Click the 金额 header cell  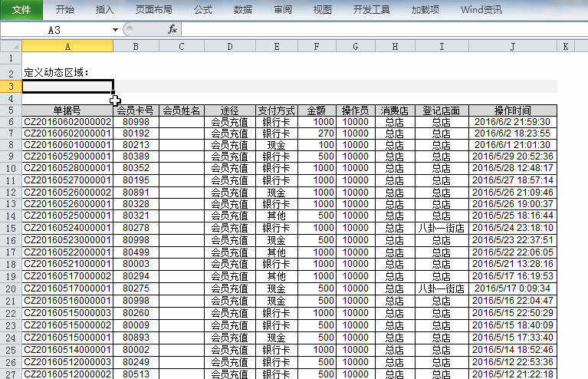tap(317, 110)
